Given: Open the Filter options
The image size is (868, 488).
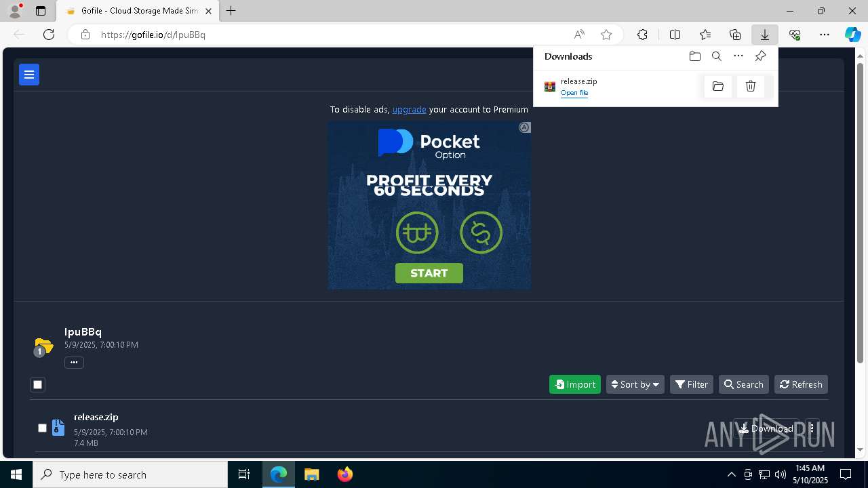Looking at the screenshot, I should pyautogui.click(x=692, y=384).
